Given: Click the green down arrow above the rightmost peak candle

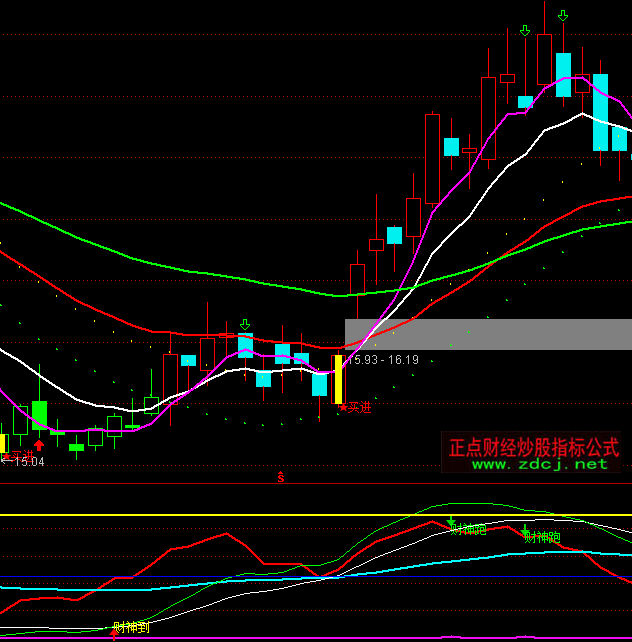Looking at the screenshot, I should click(563, 16).
